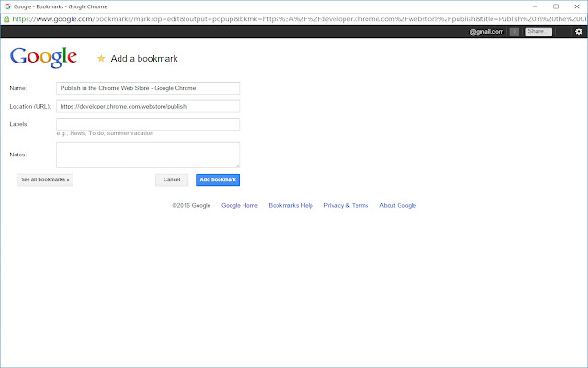Image resolution: width=588 pixels, height=368 pixels.
Task: Focus the Location (URL) field
Action: click(148, 107)
